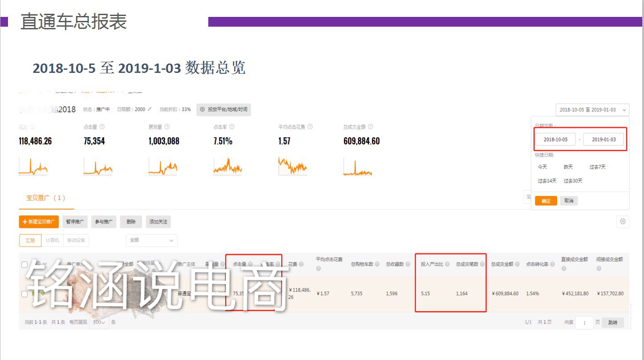
Task: Click the table cell ¥452,181.80
Action: (x=575, y=294)
